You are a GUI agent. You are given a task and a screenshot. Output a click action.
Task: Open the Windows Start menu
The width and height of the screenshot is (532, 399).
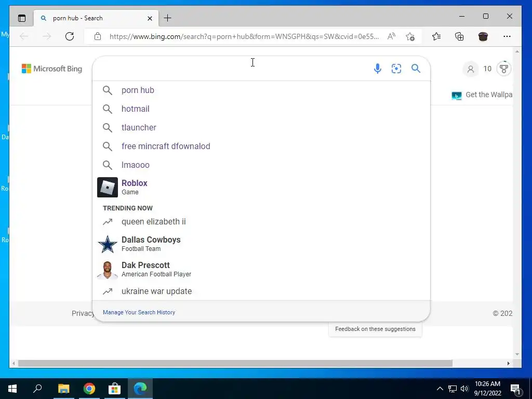12,389
